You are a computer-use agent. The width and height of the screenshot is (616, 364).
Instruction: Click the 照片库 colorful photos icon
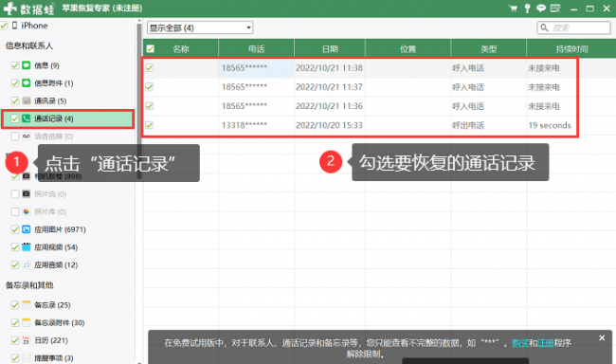click(27, 211)
